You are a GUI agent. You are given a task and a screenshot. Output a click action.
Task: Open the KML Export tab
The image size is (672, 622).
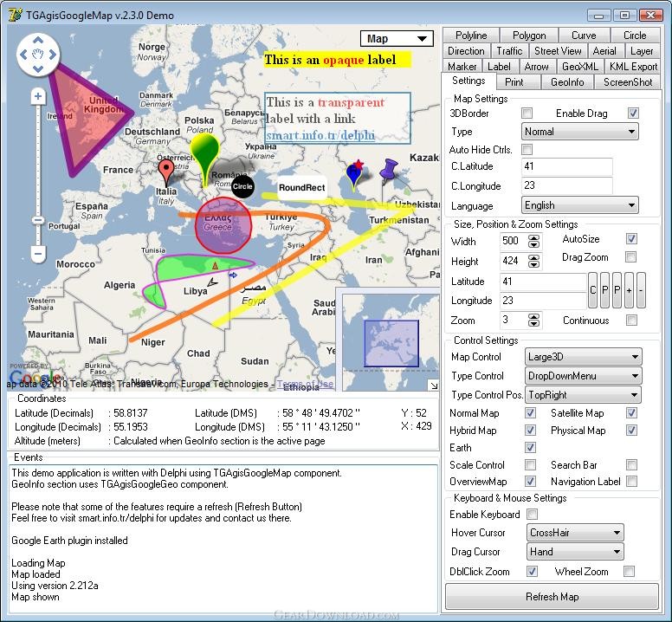633,67
